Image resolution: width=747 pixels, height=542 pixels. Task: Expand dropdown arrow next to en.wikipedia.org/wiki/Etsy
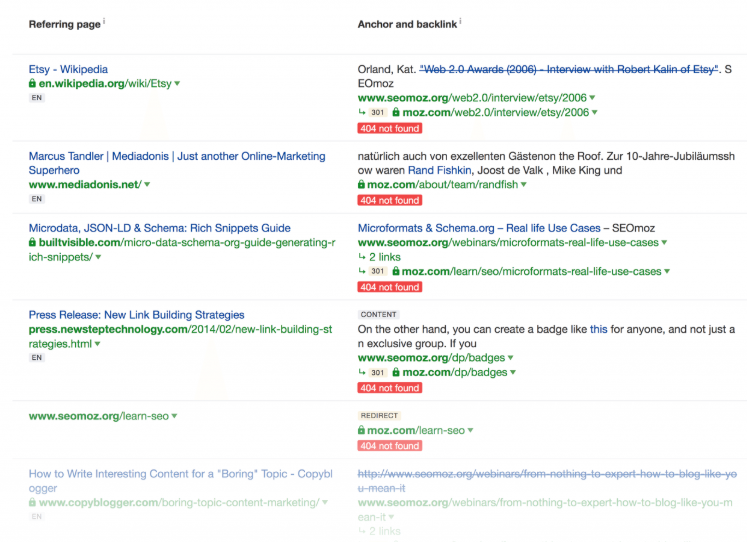177,83
